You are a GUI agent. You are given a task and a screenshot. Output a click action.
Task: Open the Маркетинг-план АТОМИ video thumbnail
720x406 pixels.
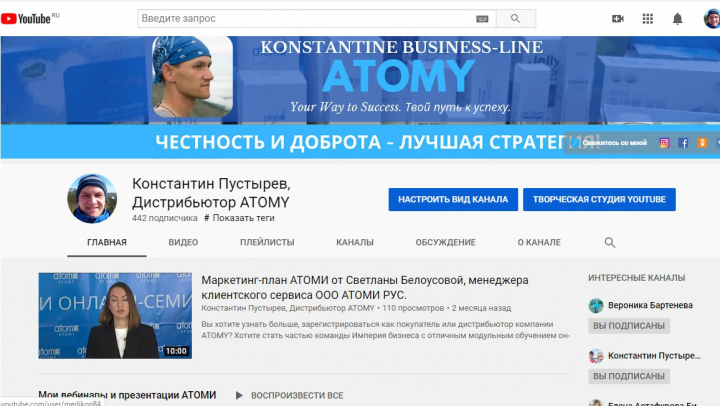[x=115, y=316]
